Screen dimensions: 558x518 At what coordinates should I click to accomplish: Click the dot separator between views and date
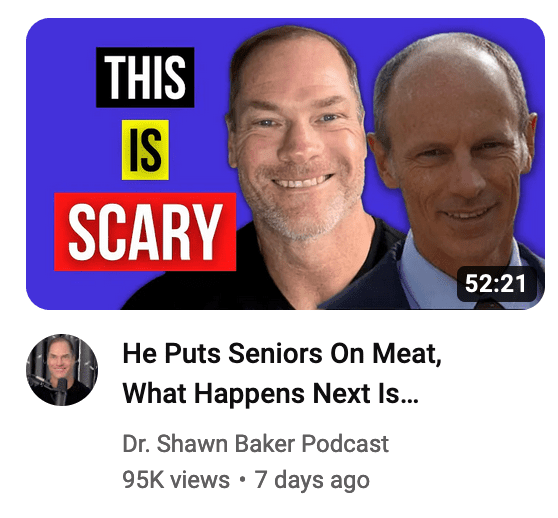(x=242, y=479)
